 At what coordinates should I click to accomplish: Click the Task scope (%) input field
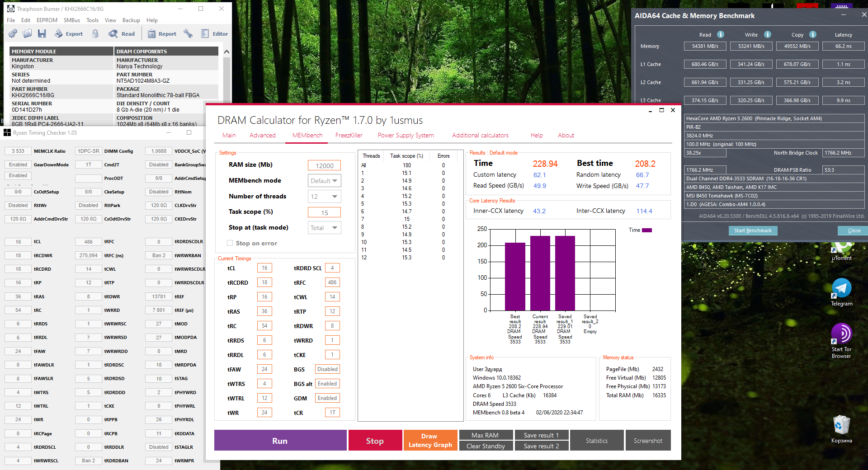click(324, 212)
